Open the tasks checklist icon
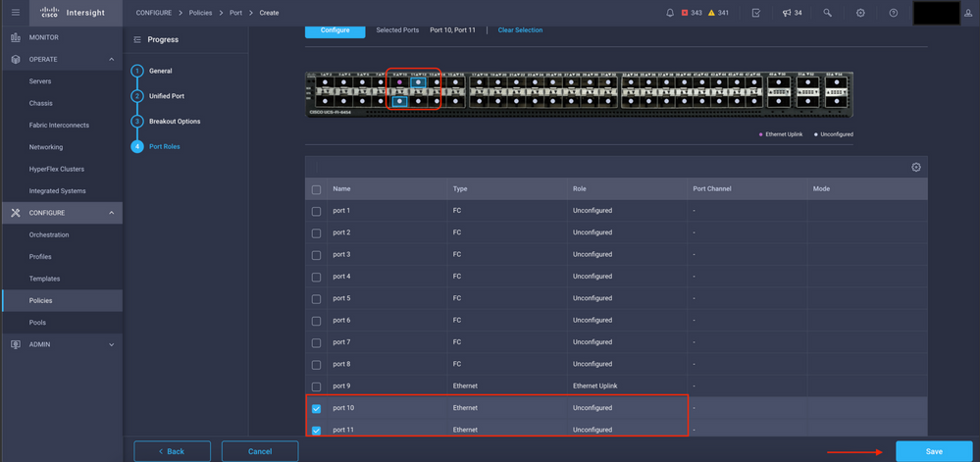Image resolution: width=980 pixels, height=462 pixels. coord(755,13)
